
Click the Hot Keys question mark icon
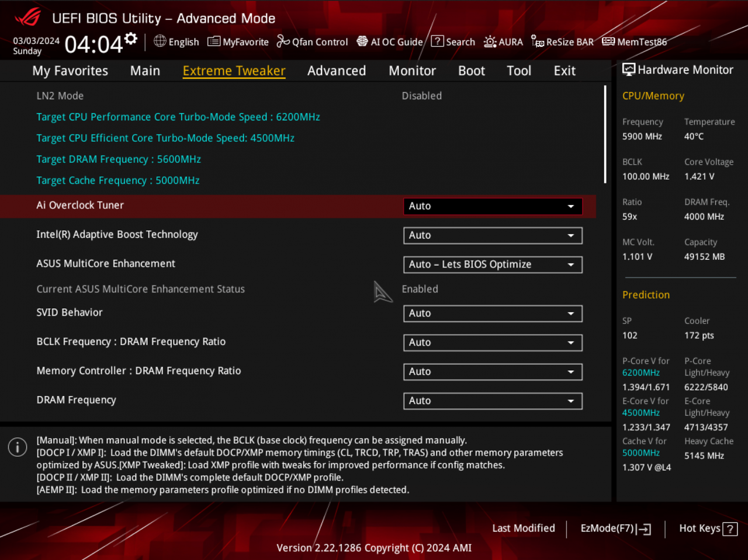coord(730,529)
